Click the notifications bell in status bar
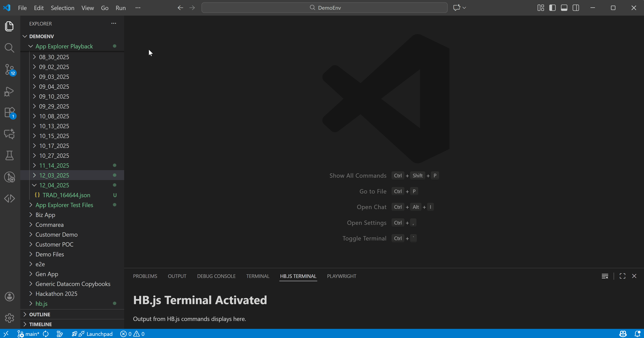The image size is (644, 338). click(x=637, y=334)
